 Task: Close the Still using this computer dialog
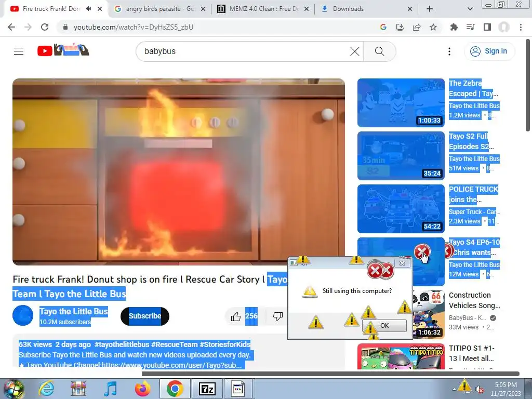(x=403, y=263)
